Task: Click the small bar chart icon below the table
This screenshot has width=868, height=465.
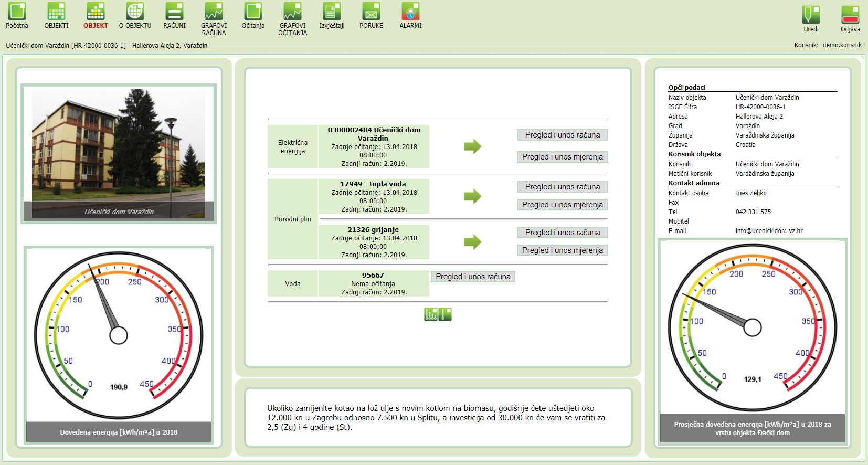Action: click(x=431, y=314)
